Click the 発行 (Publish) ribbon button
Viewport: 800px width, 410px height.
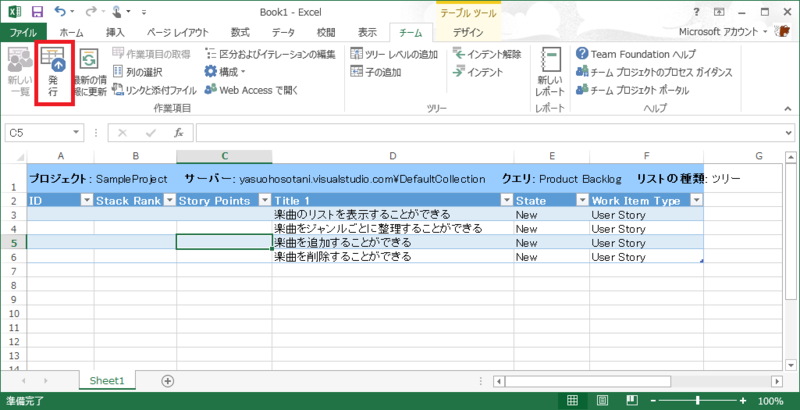point(55,73)
